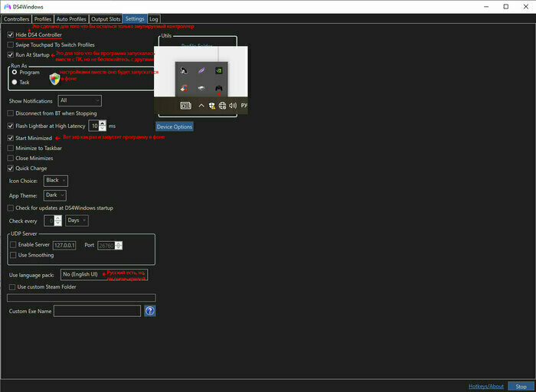Close the DS4Windows window

pos(526,7)
